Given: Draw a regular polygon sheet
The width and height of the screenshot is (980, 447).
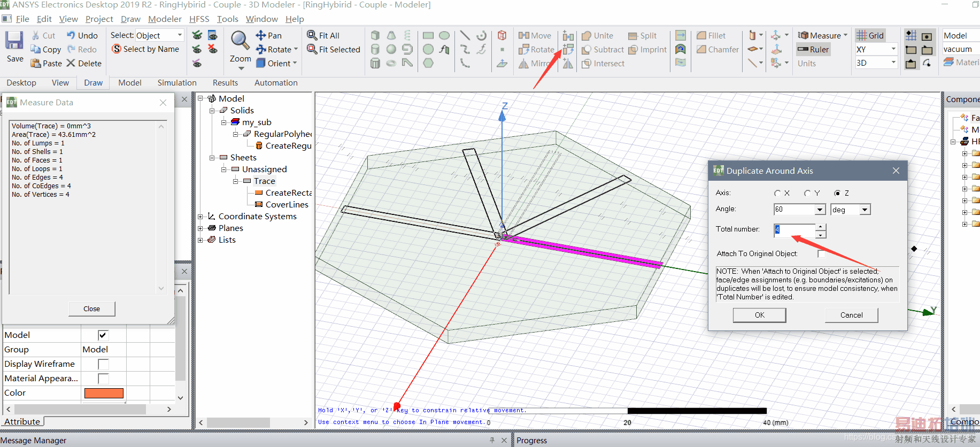Looking at the screenshot, I should tap(428, 63).
